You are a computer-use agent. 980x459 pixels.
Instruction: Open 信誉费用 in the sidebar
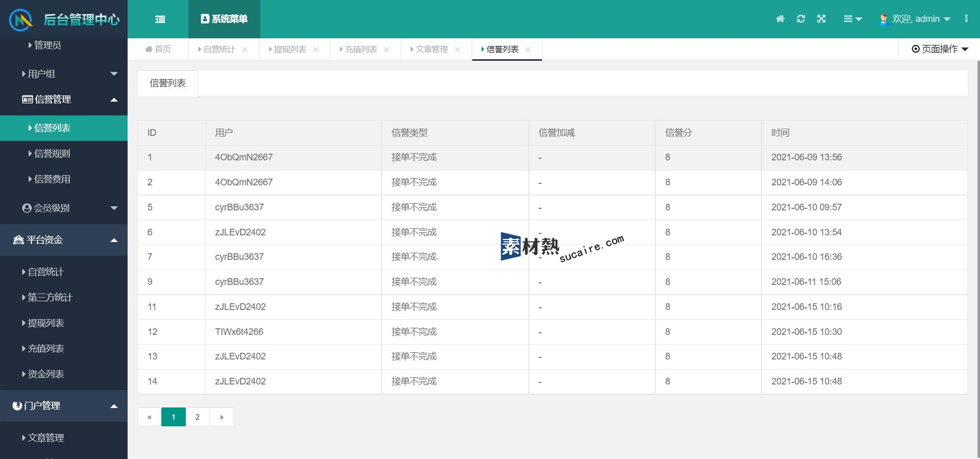[64, 179]
